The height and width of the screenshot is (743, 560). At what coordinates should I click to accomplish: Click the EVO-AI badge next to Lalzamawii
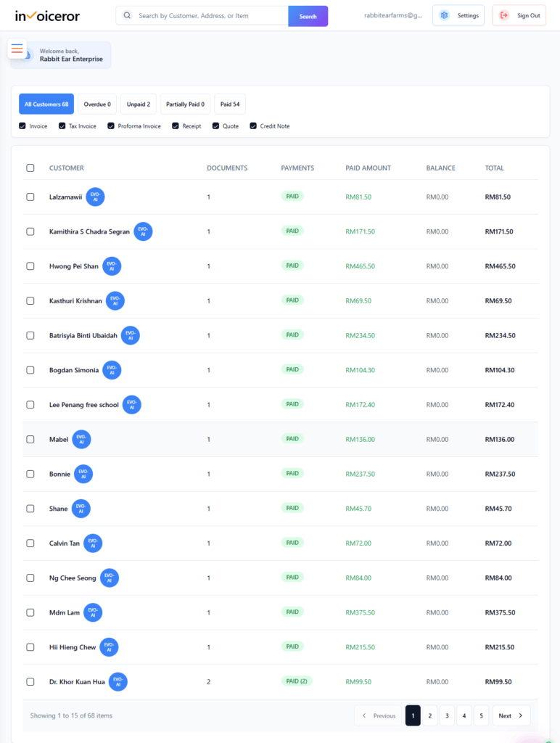point(95,197)
